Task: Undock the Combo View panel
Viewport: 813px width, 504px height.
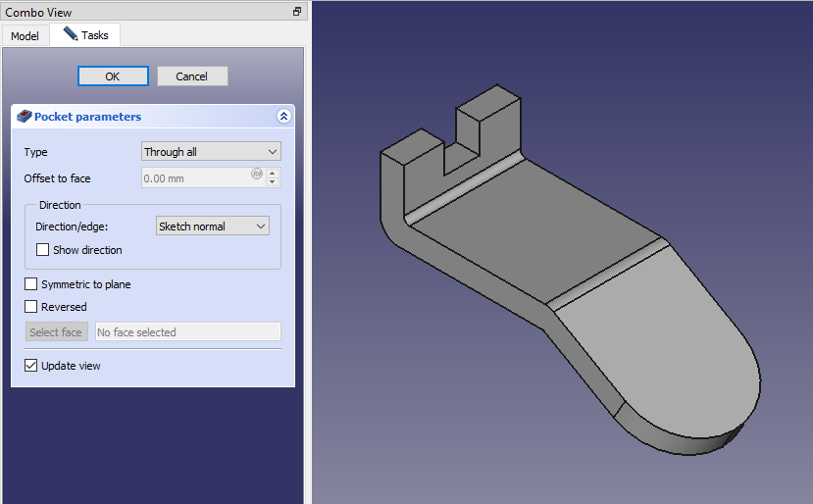Action: tap(297, 12)
